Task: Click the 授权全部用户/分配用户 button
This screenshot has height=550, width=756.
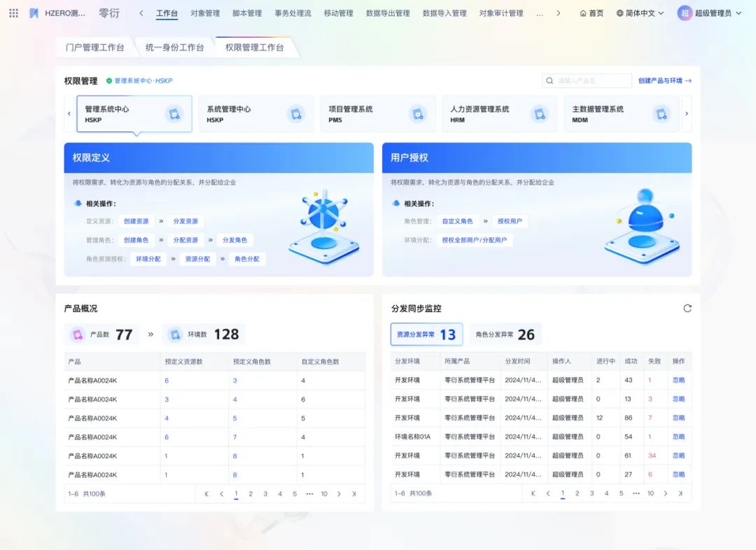Action: [x=474, y=240]
